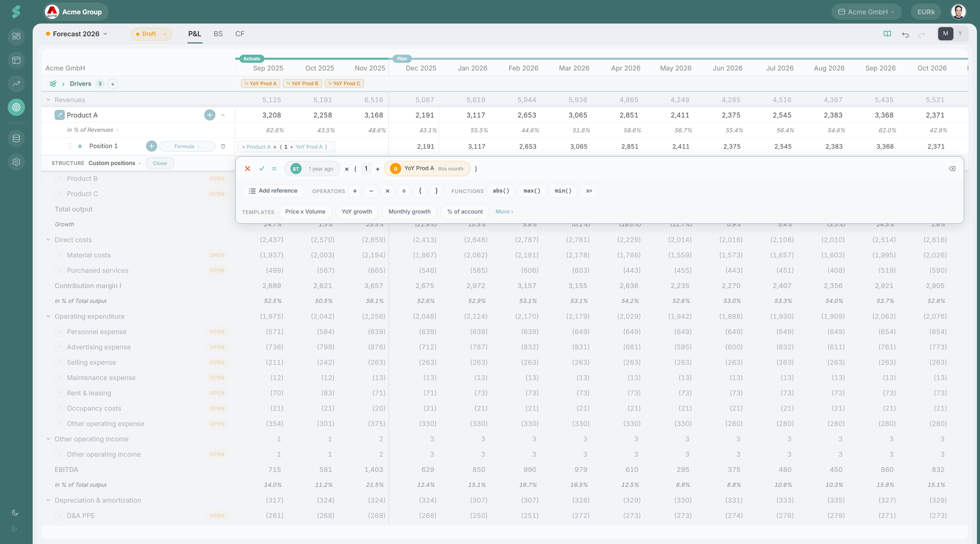This screenshot has height=544, width=980.
Task: Switch to monthly view with M toggle
Action: 946,34
